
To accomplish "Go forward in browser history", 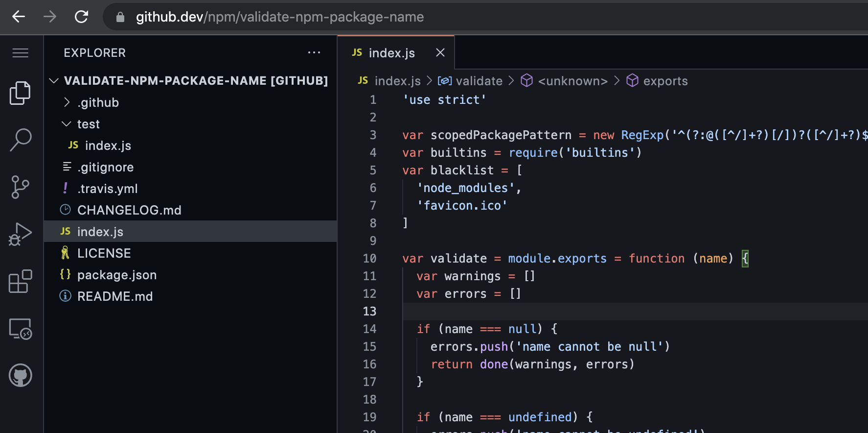I will [50, 17].
